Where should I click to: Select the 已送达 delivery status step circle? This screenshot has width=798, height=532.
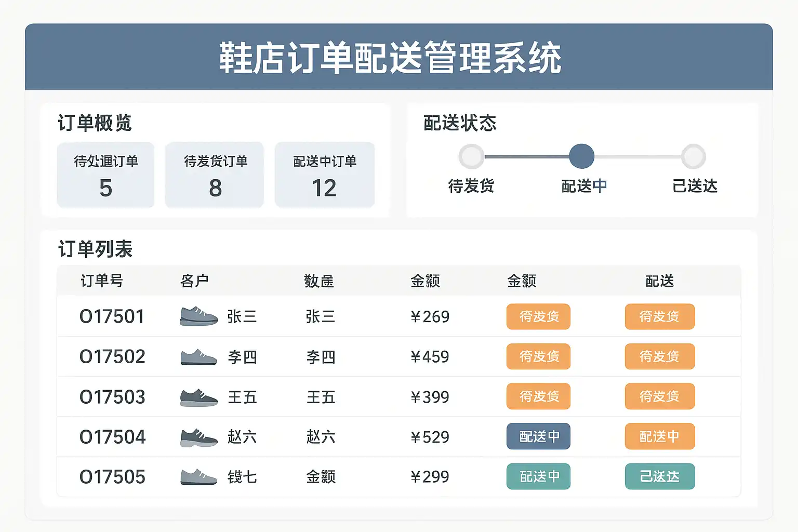tap(694, 156)
